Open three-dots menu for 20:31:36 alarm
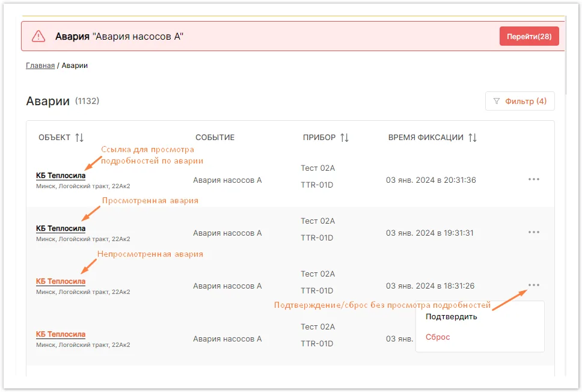The height and width of the screenshot is (392, 582). (x=534, y=179)
